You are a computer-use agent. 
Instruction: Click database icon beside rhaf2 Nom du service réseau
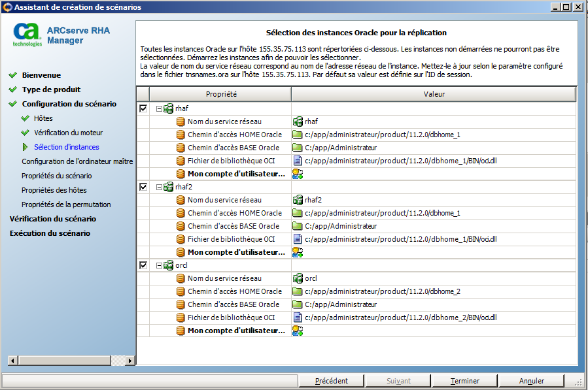(x=181, y=200)
